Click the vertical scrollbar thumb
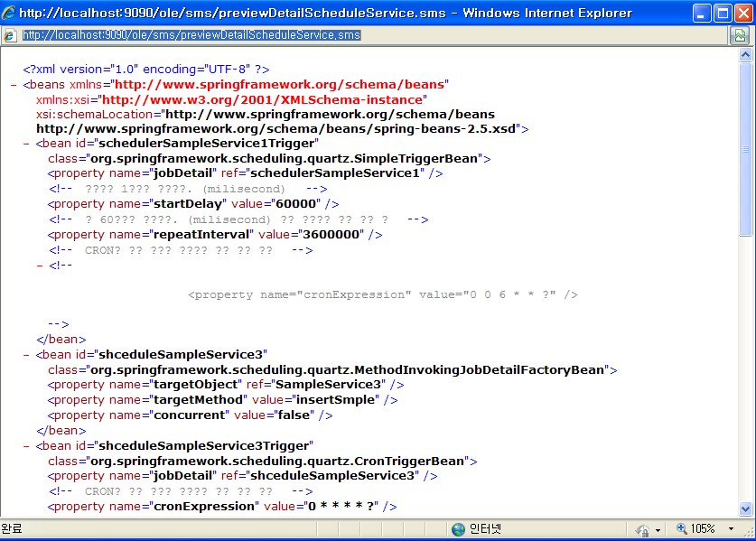The height and width of the screenshot is (541, 756). [745, 149]
